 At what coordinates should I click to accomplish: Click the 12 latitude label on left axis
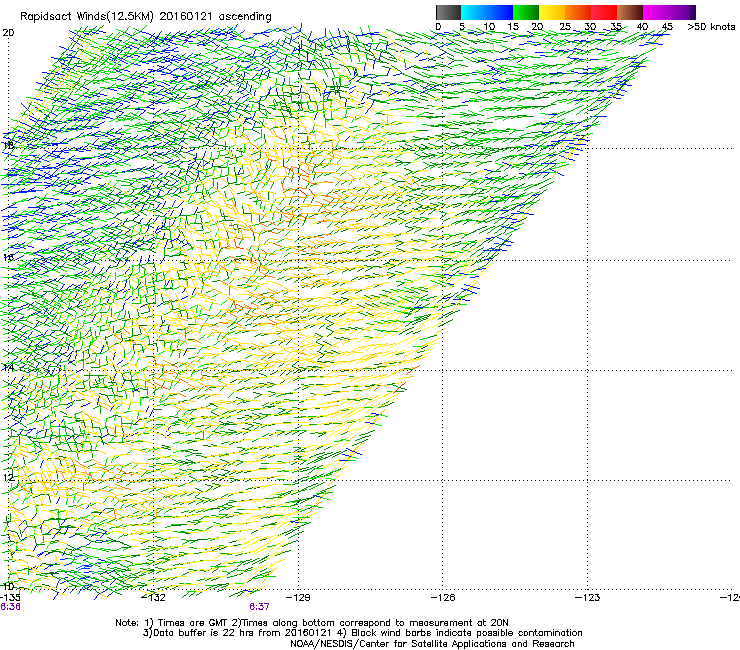tap(8, 477)
